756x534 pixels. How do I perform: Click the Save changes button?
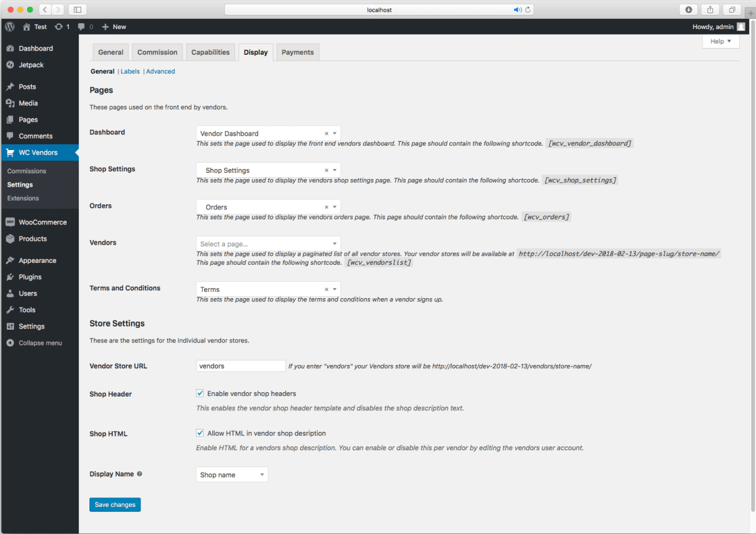115,504
